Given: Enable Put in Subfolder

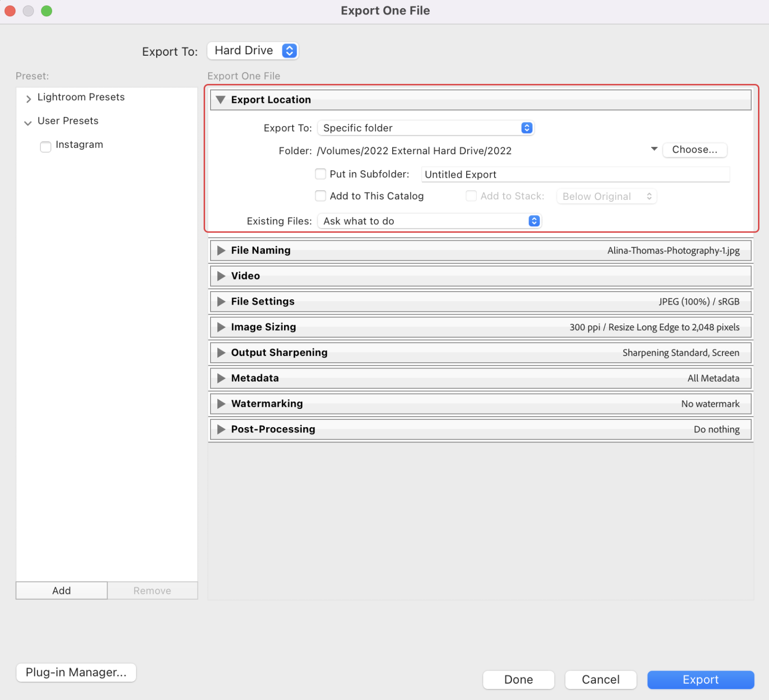Looking at the screenshot, I should pyautogui.click(x=321, y=174).
